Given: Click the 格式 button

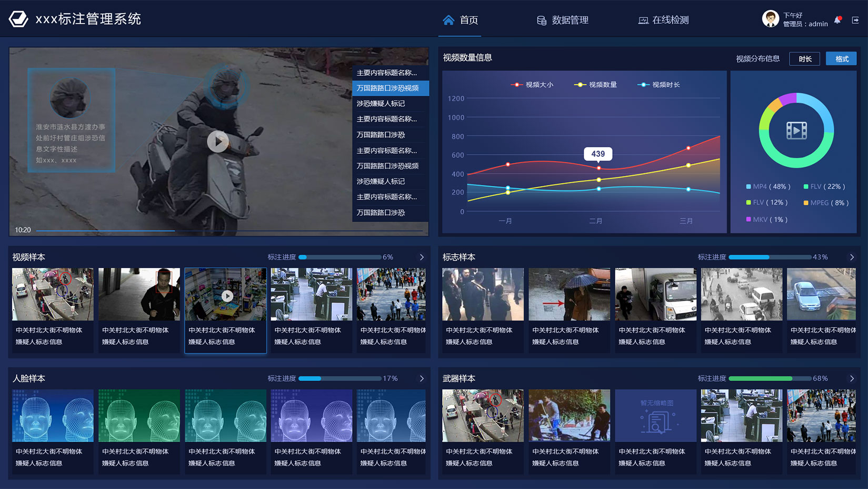Looking at the screenshot, I should tap(841, 59).
